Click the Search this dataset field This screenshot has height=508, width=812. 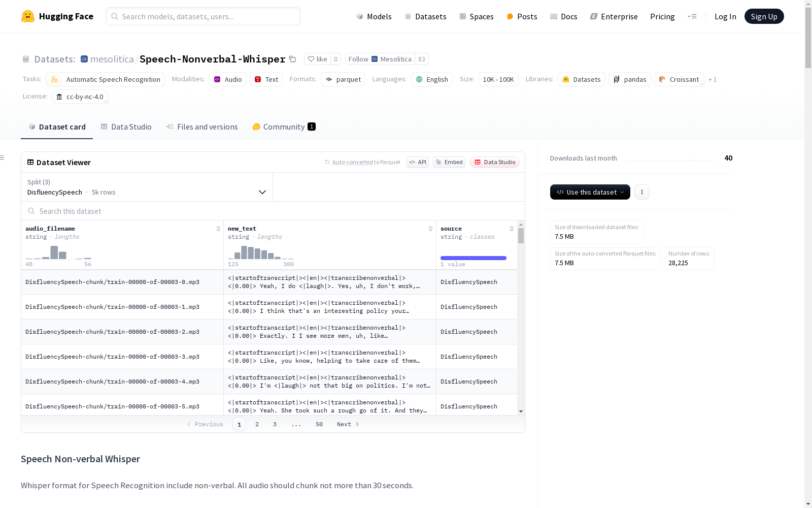tap(273, 211)
